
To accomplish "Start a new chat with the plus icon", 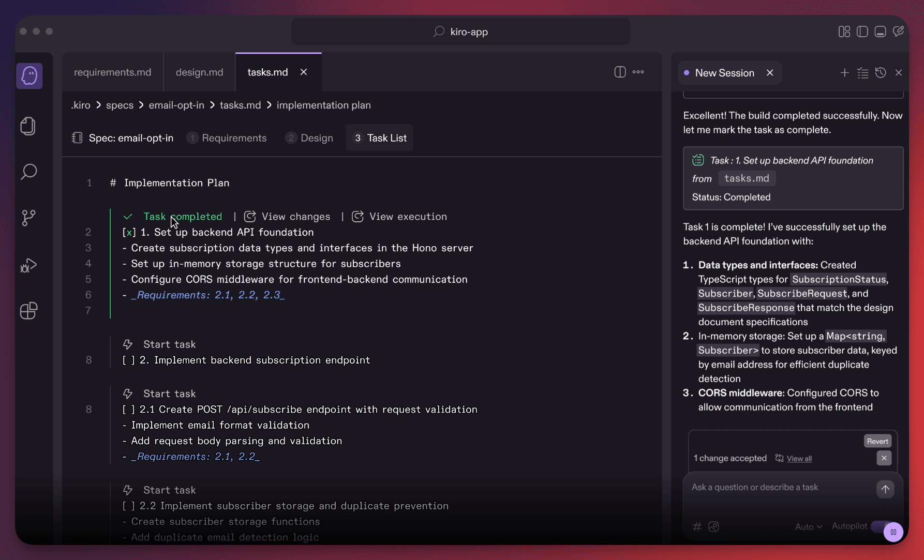I will 844,72.
